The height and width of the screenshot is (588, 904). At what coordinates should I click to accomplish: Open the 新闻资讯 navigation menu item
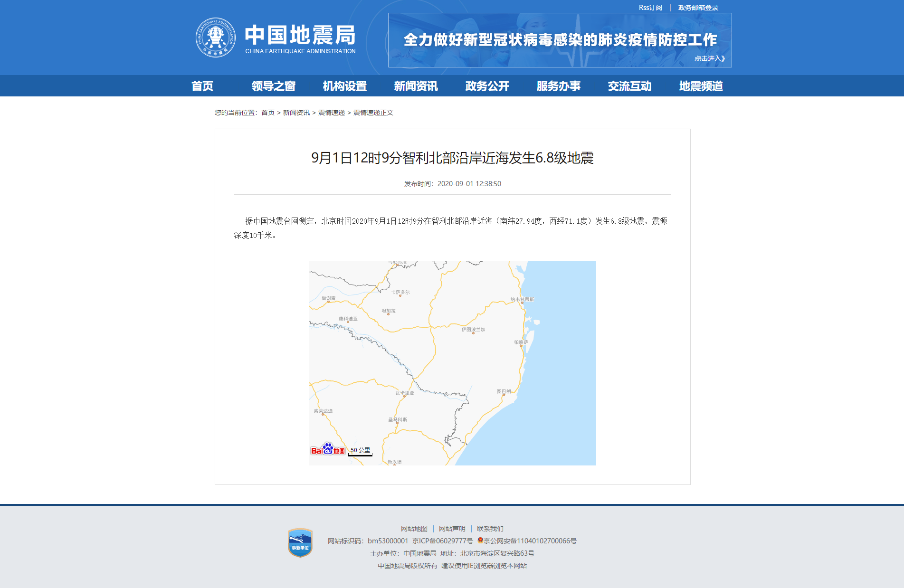416,86
